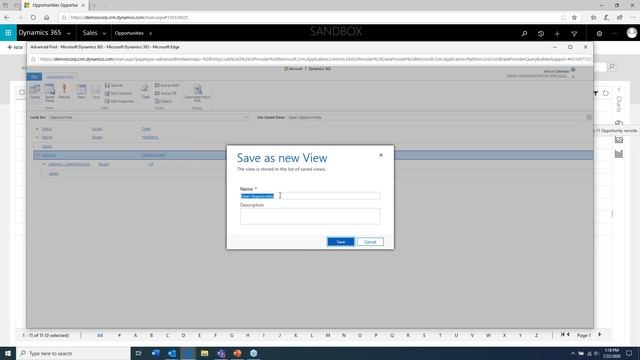This screenshot has width=640, height=360.
Task: Toggle the select-all checkbox in opportunities grid
Action: (x=22, y=92)
